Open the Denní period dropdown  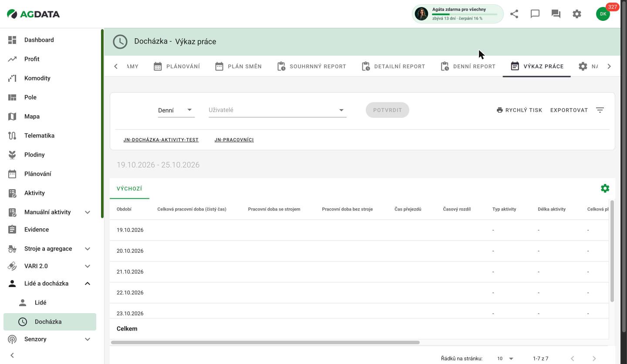pyautogui.click(x=176, y=110)
